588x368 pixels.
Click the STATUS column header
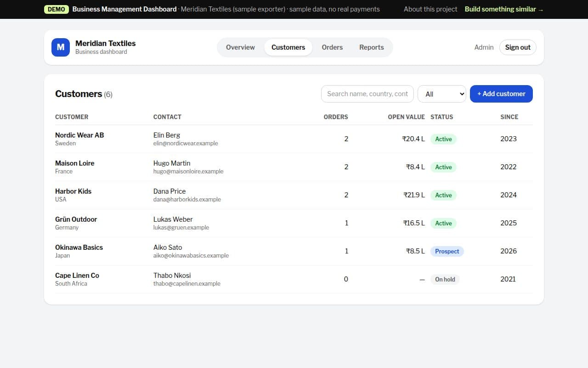(x=441, y=117)
